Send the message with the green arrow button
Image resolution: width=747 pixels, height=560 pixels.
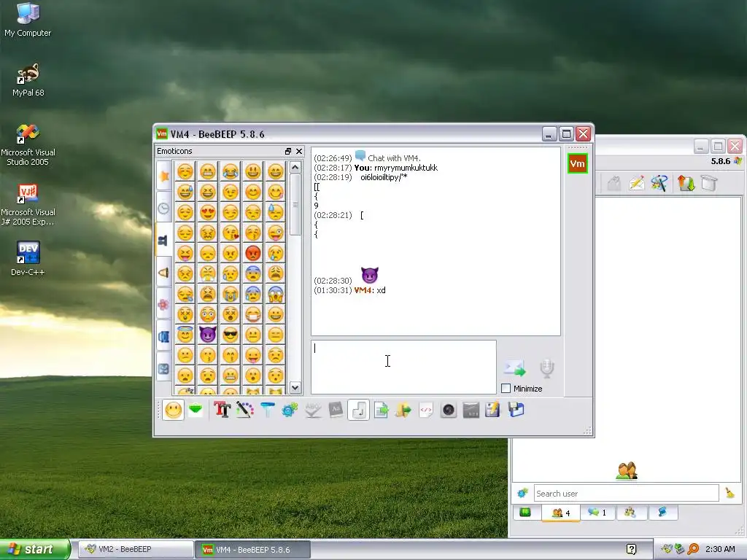(x=514, y=368)
